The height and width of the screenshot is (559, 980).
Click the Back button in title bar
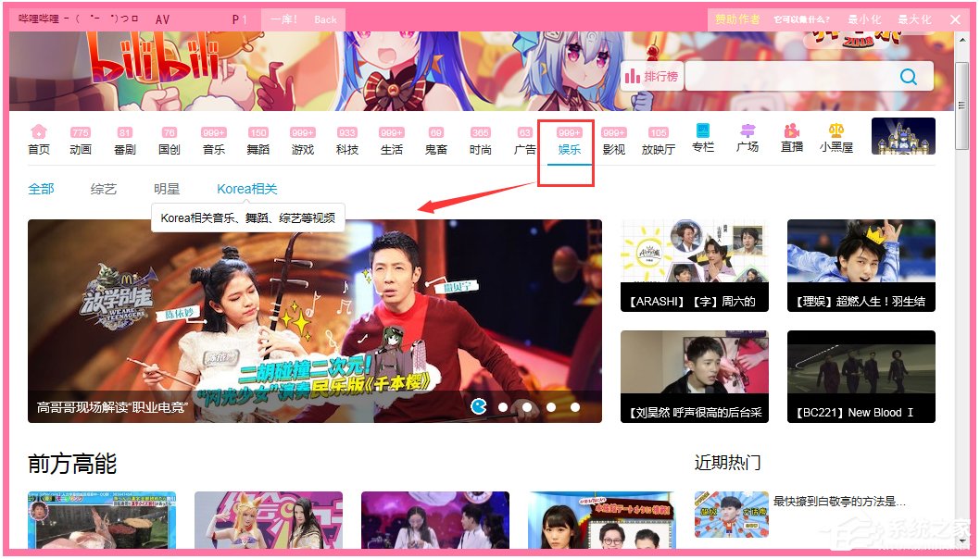(x=325, y=19)
